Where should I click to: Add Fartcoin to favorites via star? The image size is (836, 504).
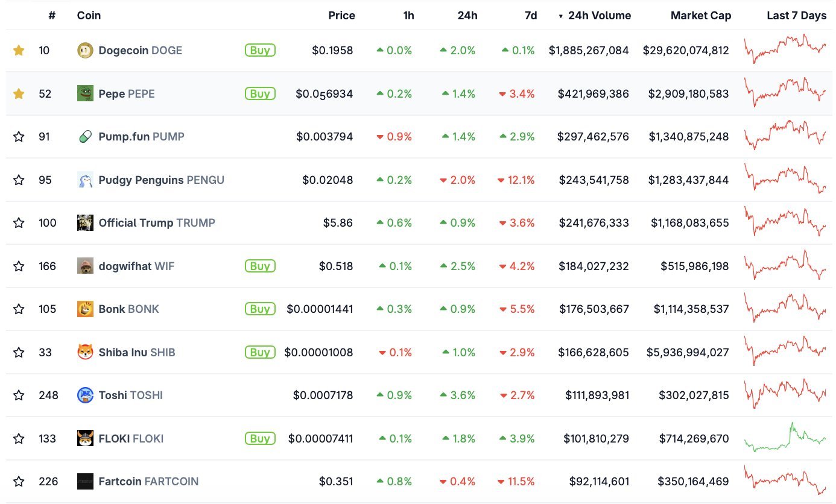[19, 481]
